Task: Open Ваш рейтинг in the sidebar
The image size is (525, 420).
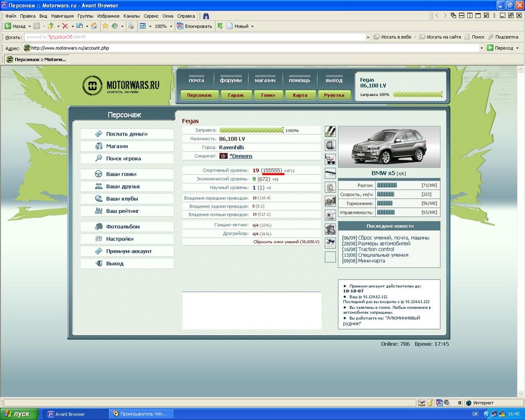Action: click(127, 211)
